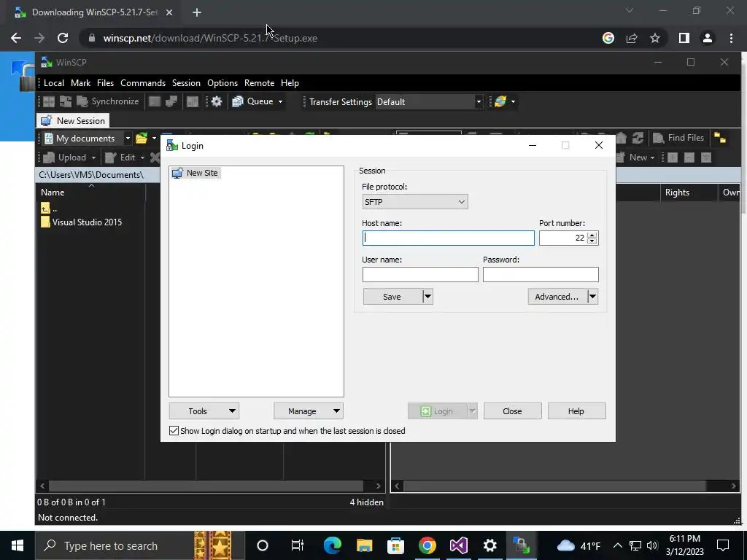Bookmark this page with the star icon
The image size is (747, 560).
(655, 38)
